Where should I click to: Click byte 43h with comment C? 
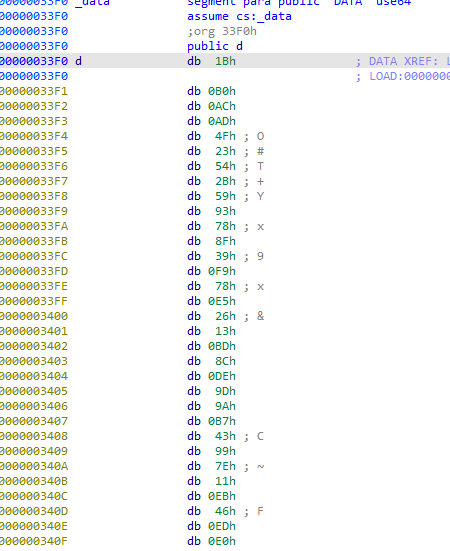pos(225,436)
